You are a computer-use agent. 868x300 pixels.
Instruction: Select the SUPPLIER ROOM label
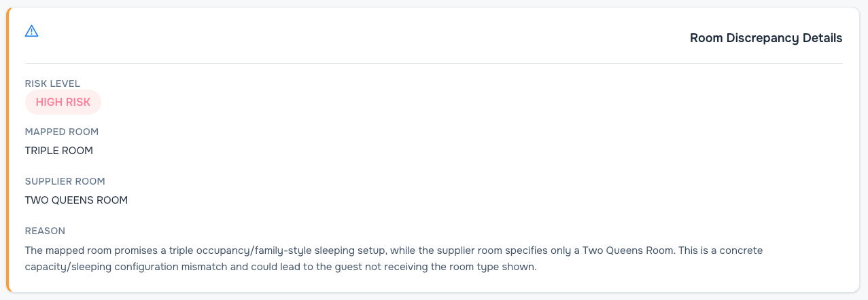[x=65, y=181]
